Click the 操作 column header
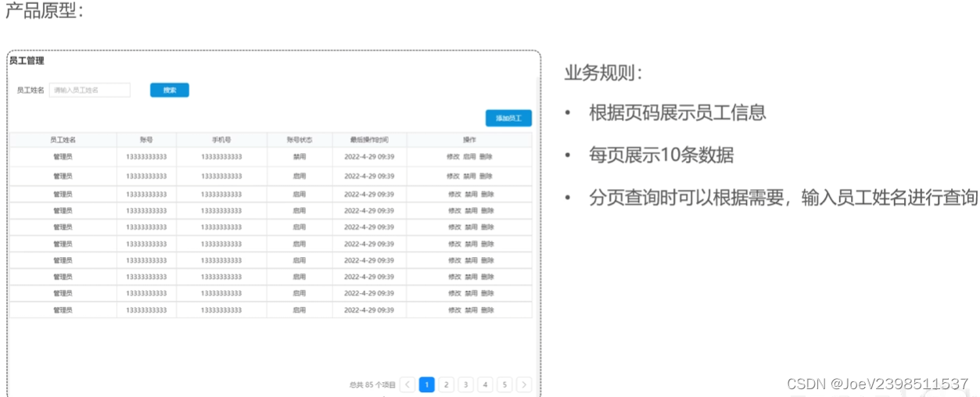This screenshot has height=397, width=980. tap(469, 140)
